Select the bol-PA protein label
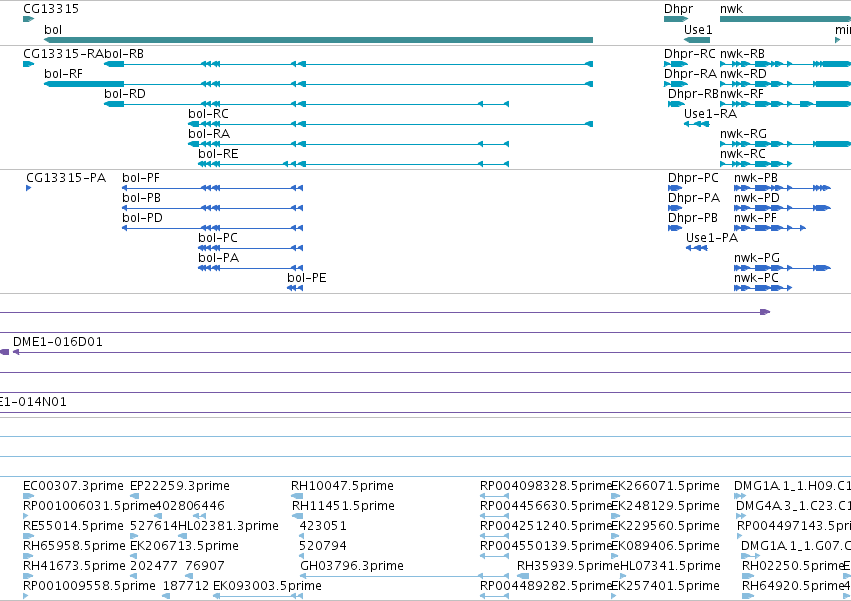The width and height of the screenshot is (851, 601). pos(219,258)
